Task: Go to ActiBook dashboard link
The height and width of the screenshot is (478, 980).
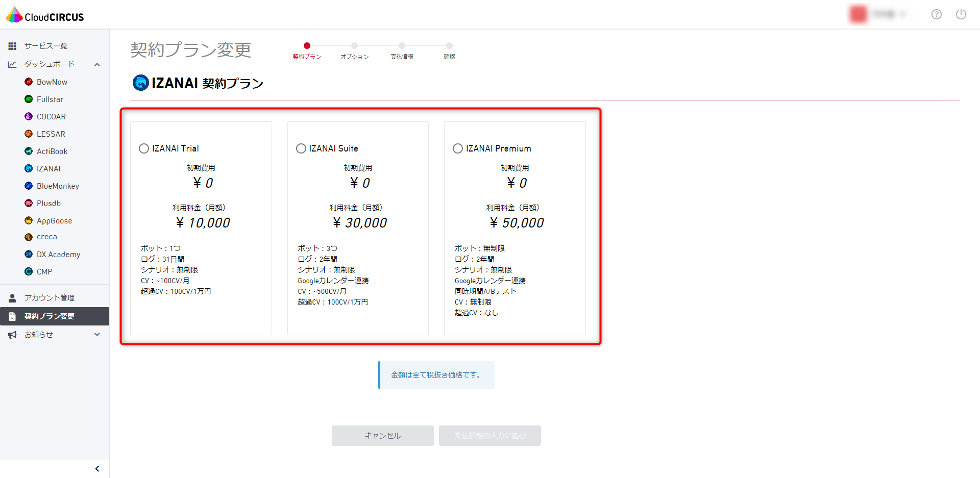Action: [x=52, y=151]
